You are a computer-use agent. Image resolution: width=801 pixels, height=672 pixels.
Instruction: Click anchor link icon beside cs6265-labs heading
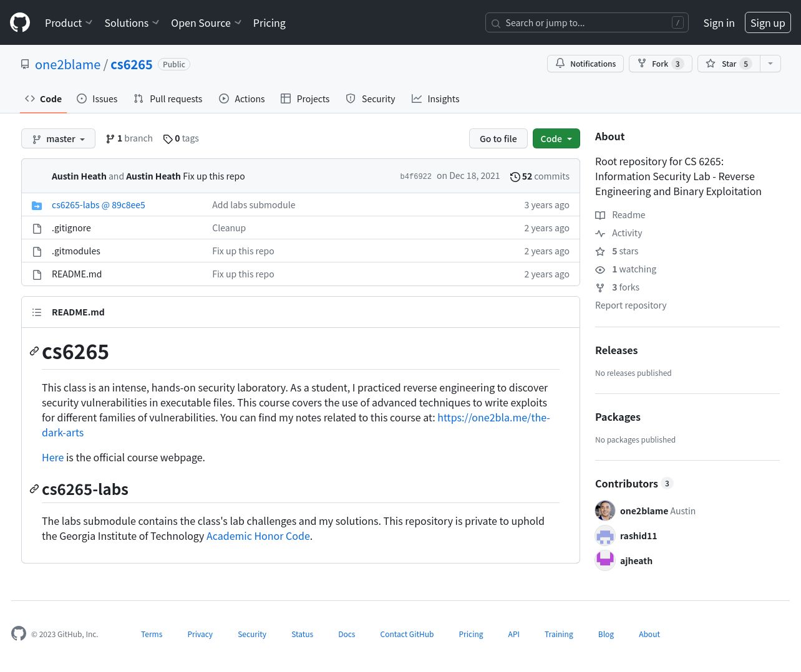pyautogui.click(x=34, y=489)
